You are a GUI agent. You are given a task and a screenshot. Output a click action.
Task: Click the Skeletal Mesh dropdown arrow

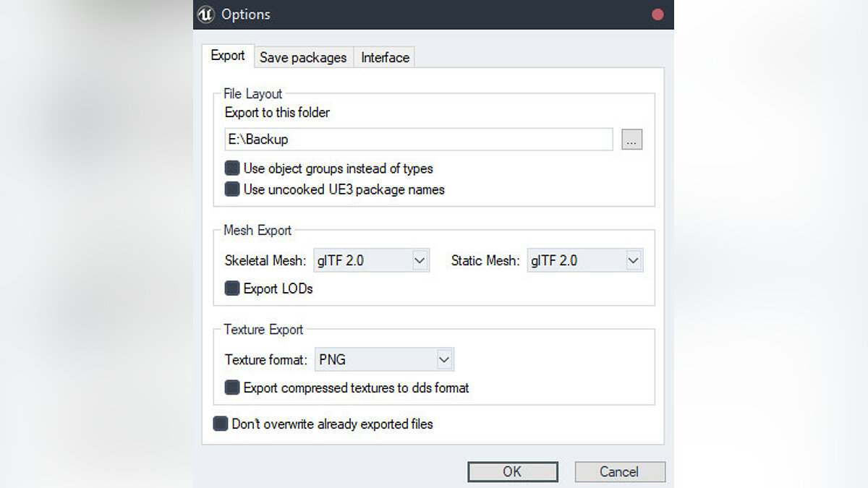(420, 260)
